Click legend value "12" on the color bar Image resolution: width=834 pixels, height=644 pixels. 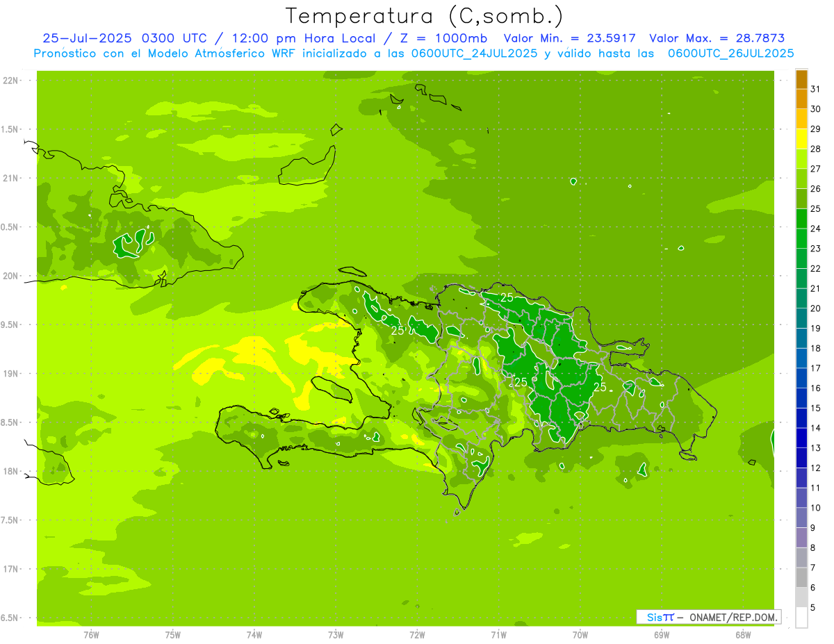click(816, 468)
